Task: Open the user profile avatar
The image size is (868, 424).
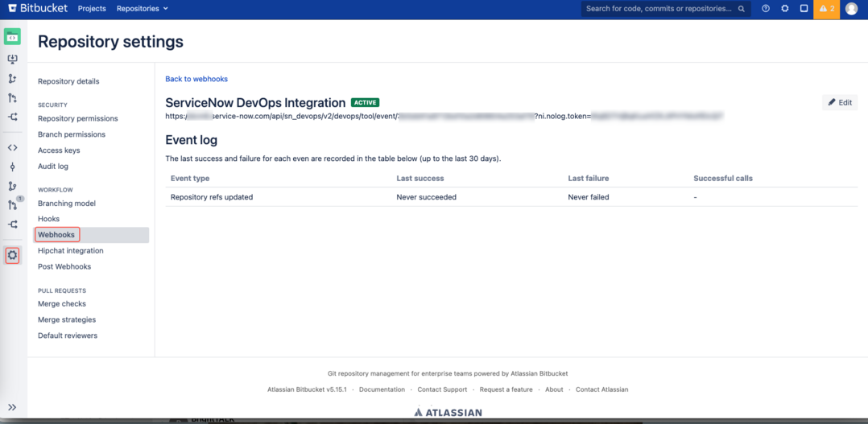Action: point(851,9)
